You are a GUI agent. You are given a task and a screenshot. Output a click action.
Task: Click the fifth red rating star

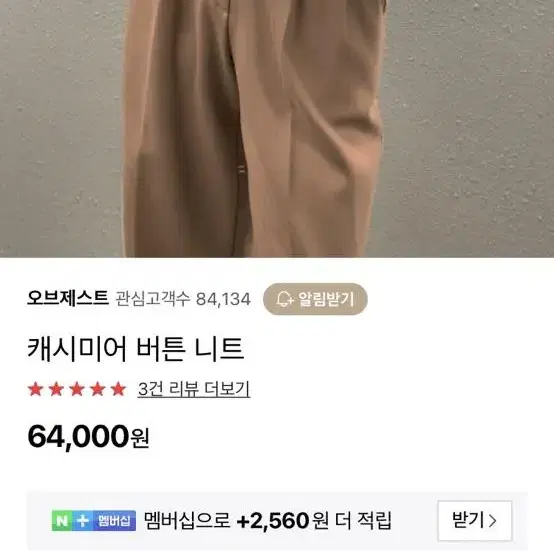click(x=118, y=389)
